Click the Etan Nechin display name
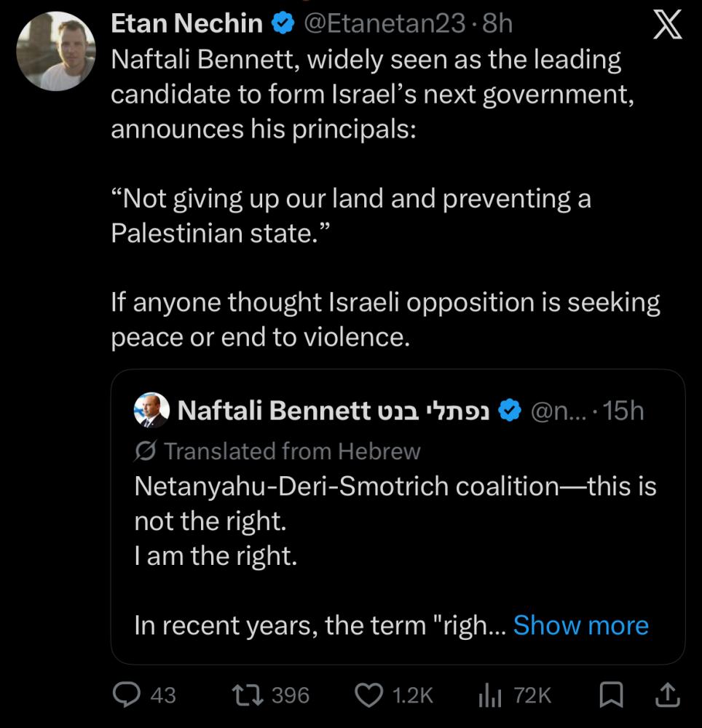702x728 pixels. [186, 24]
